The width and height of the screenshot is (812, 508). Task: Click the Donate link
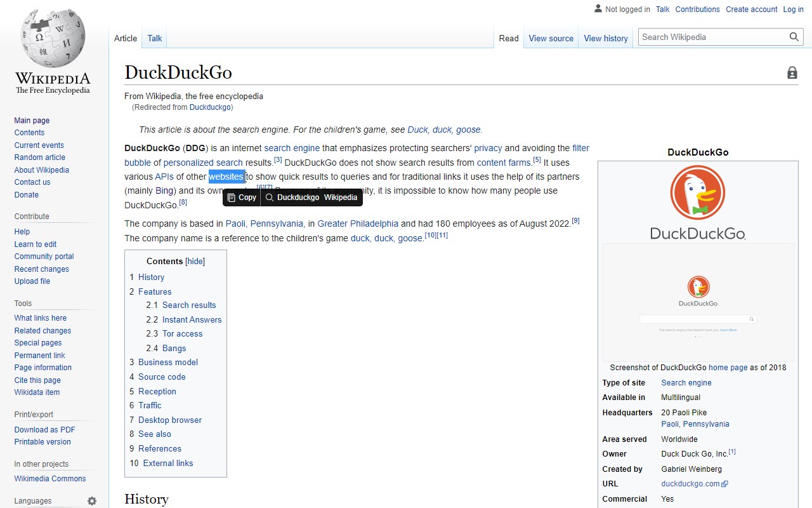(27, 195)
